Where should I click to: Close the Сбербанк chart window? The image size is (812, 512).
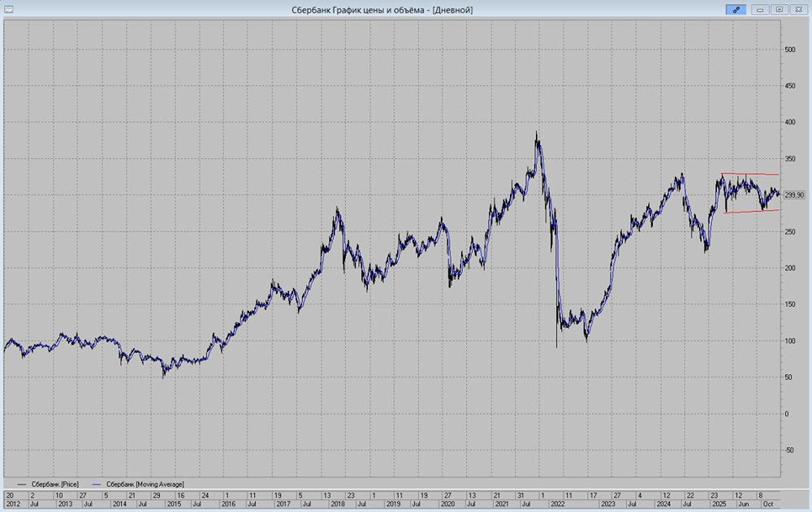797,10
